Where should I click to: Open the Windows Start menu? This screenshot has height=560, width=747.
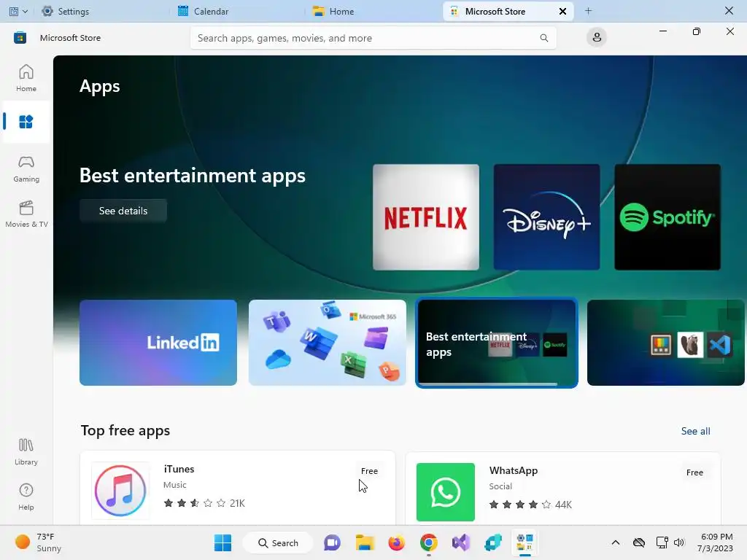[x=222, y=542]
